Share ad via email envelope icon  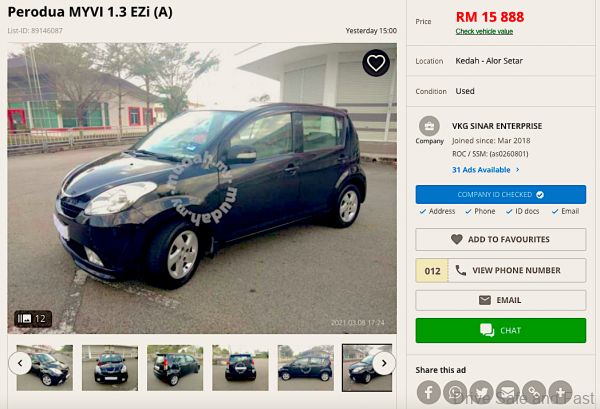[x=508, y=392]
